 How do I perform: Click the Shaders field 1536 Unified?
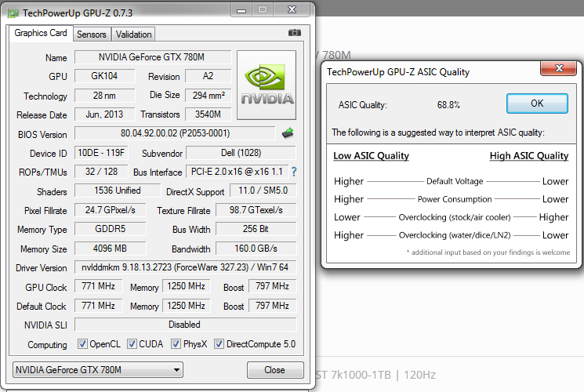(118, 191)
